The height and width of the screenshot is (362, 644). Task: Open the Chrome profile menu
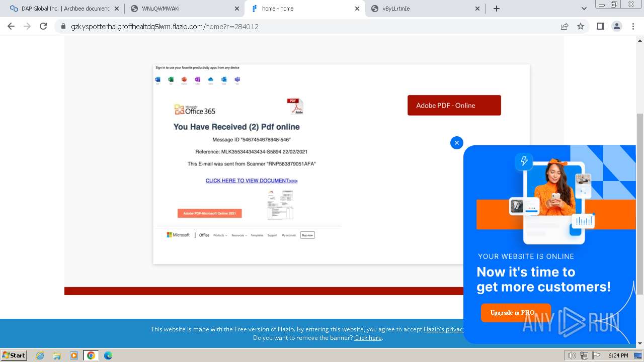(x=616, y=26)
